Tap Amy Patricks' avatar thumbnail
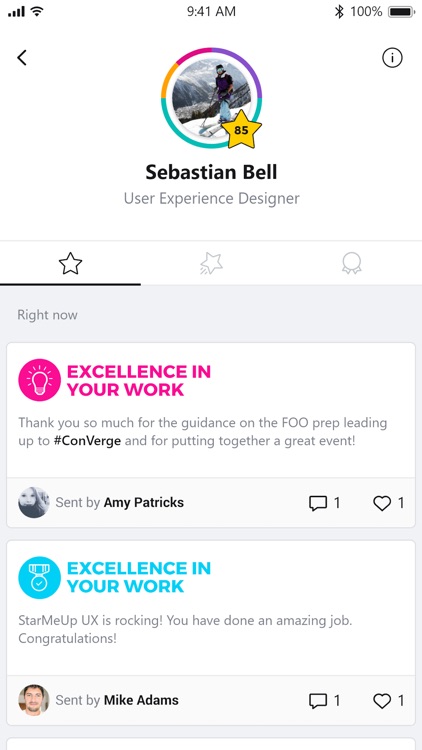 34,503
